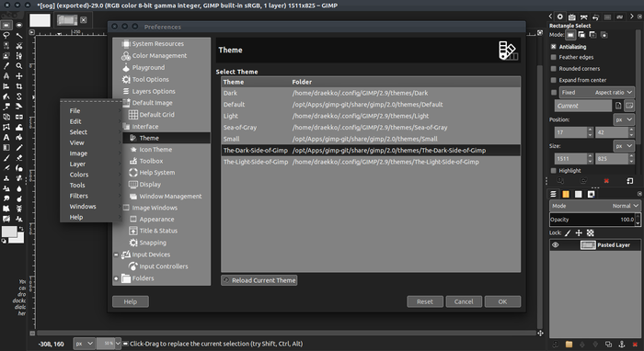Choose landscape orientation icon beside Current field

click(x=629, y=106)
